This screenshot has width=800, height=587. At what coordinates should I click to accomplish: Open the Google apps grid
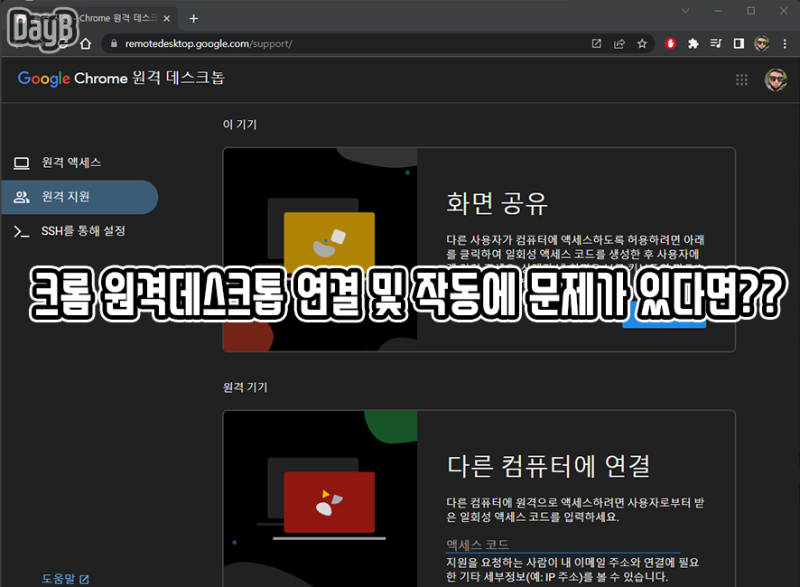(x=742, y=80)
